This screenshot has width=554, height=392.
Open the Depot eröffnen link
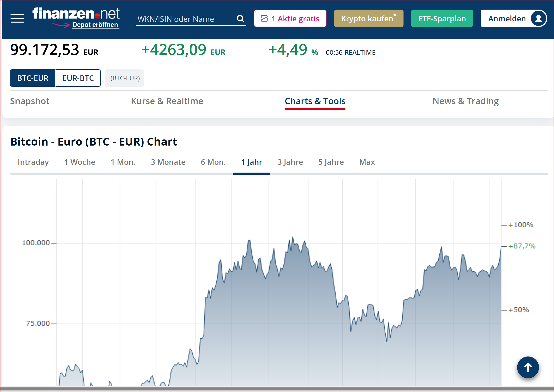95,25
